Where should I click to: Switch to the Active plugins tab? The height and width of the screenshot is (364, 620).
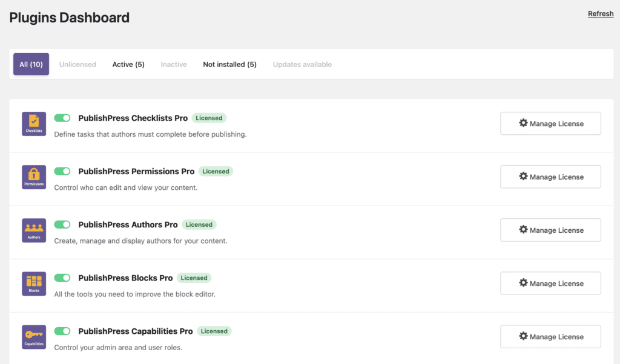(x=128, y=64)
